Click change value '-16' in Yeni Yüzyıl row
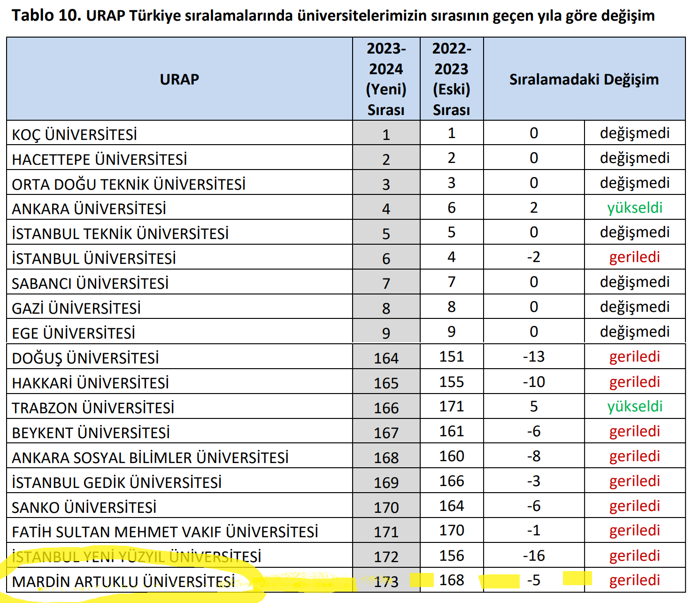 pos(534,556)
